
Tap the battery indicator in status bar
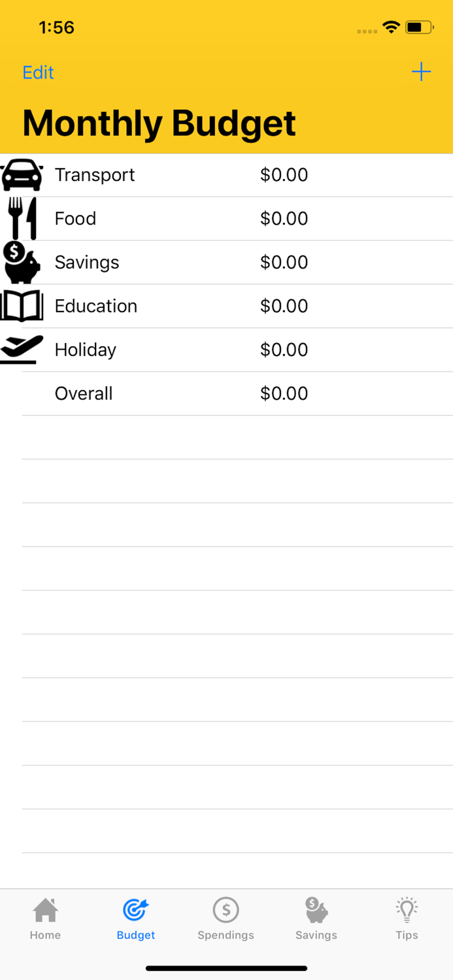coord(419,27)
